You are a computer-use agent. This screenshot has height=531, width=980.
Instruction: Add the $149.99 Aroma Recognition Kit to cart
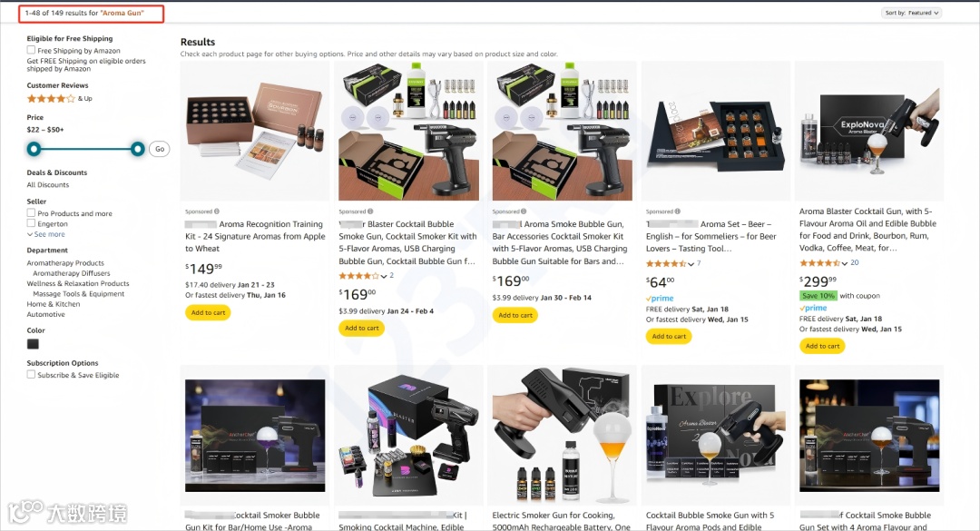coord(208,313)
